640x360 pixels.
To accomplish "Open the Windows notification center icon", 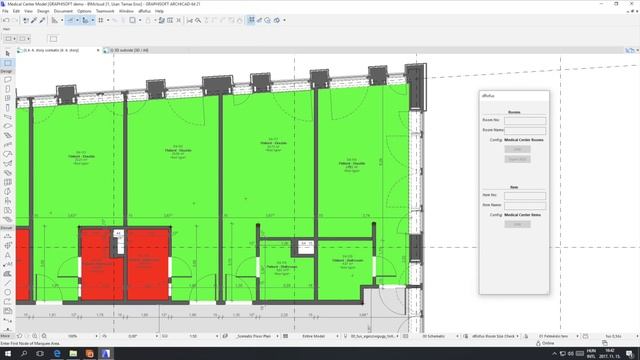I will pyautogui.click(x=630, y=353).
